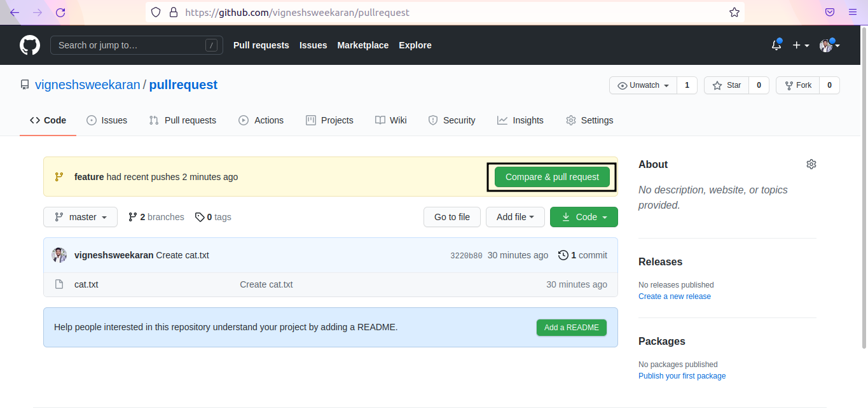Screen dimensions: 868x411
Task: Reload the page with refresh icon
Action: point(60,12)
